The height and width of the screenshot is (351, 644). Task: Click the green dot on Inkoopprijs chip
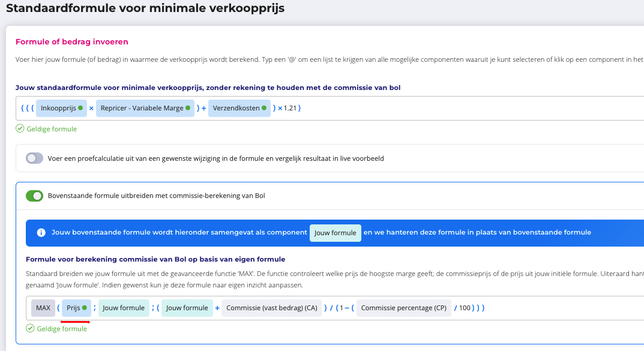click(x=80, y=108)
